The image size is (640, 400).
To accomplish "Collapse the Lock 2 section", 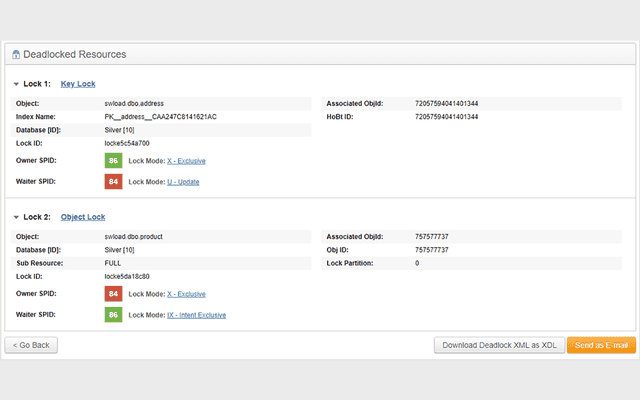I will [x=16, y=217].
